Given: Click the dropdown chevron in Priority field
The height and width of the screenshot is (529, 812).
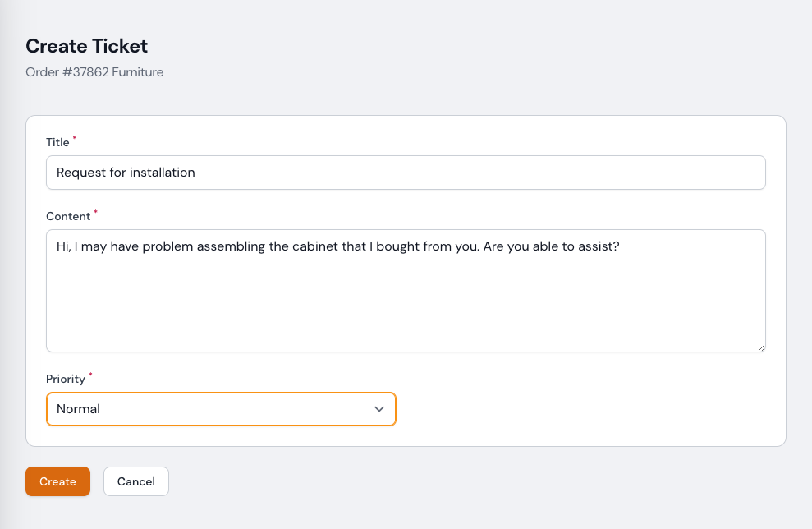Looking at the screenshot, I should (378, 409).
